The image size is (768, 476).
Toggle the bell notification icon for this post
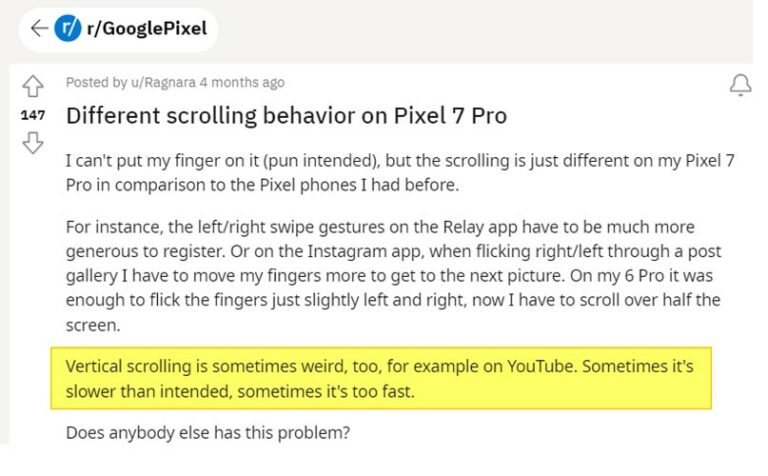point(741,85)
